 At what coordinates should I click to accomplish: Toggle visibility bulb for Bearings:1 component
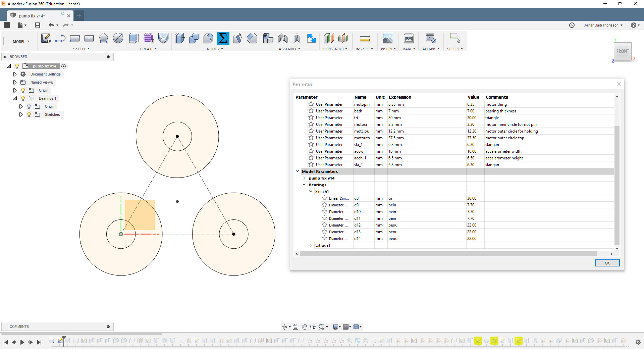pyautogui.click(x=23, y=98)
